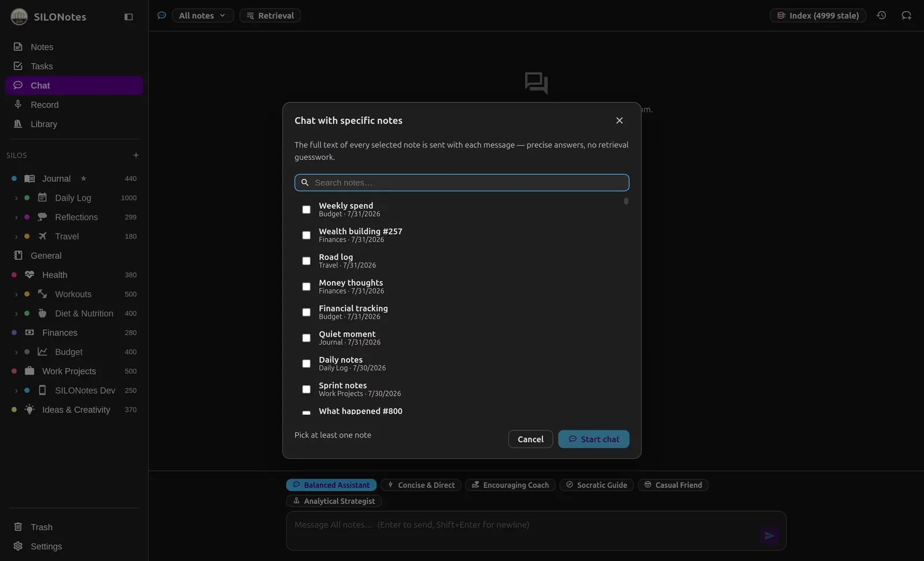This screenshot has height=561, width=924.
Task: Click Health heart icon
Action: pos(29,274)
